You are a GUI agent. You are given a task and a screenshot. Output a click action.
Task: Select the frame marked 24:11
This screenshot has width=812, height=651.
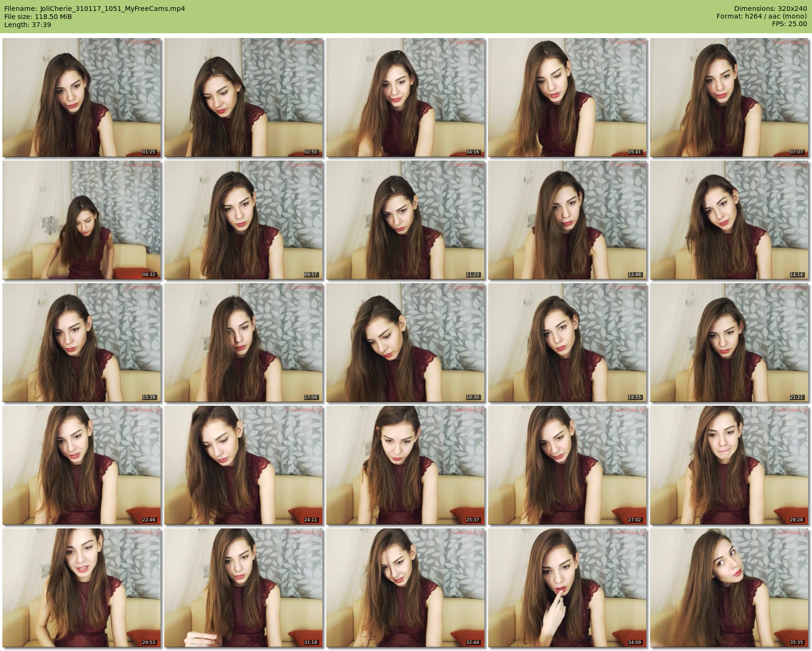pyautogui.click(x=244, y=465)
